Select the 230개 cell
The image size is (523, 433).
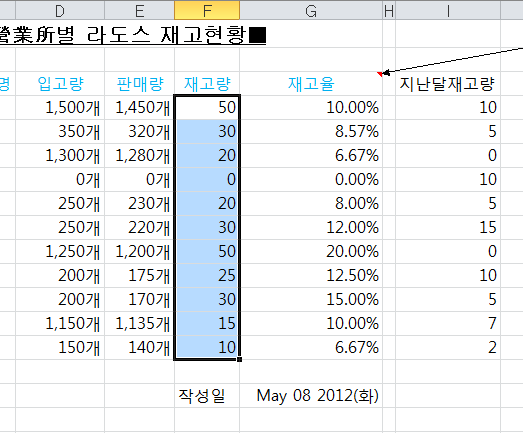pyautogui.click(x=139, y=203)
